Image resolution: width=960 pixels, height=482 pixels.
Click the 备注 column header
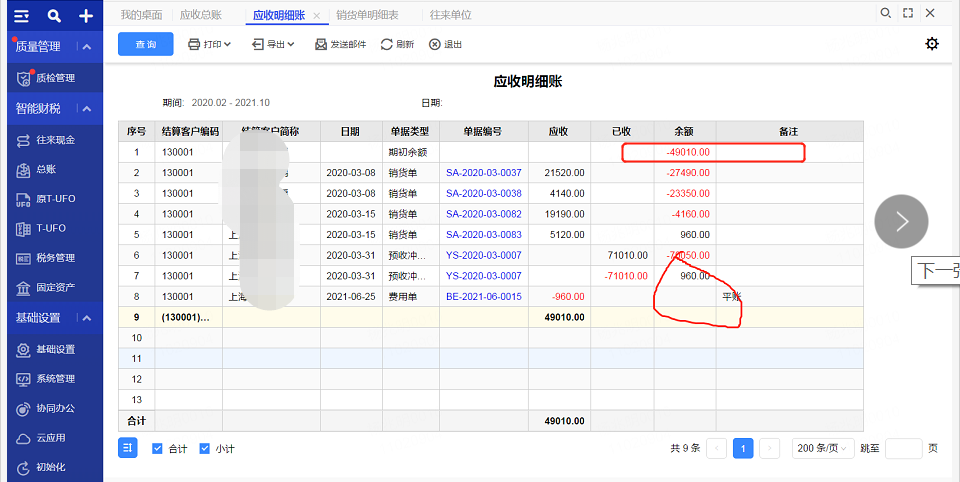789,131
